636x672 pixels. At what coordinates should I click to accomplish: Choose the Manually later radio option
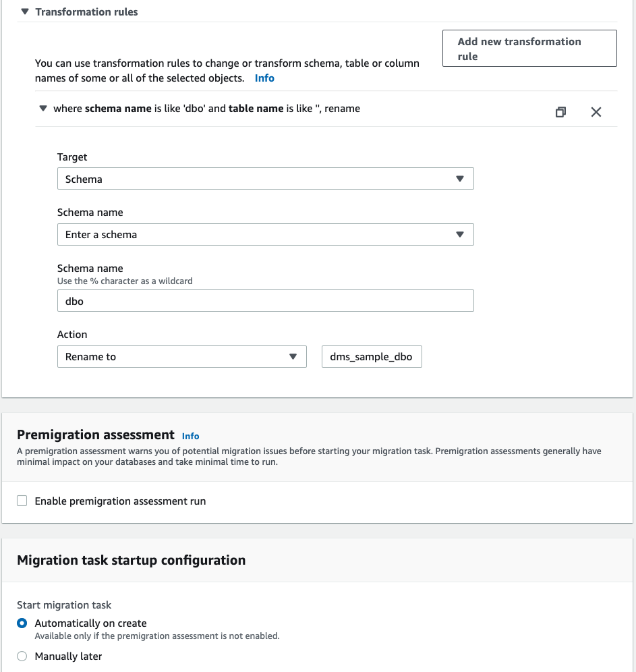(x=22, y=656)
